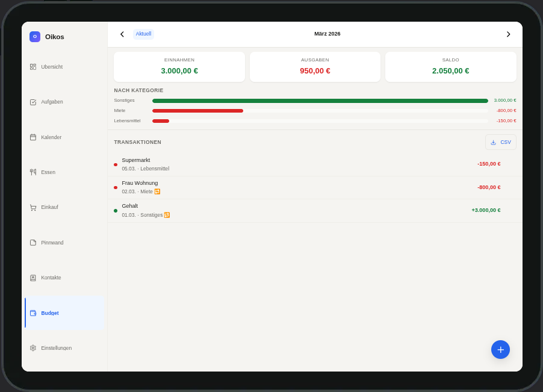The height and width of the screenshot is (392, 543).
Task: Click the 3.000,00 € Sonstiges category total
Action: coord(505,101)
